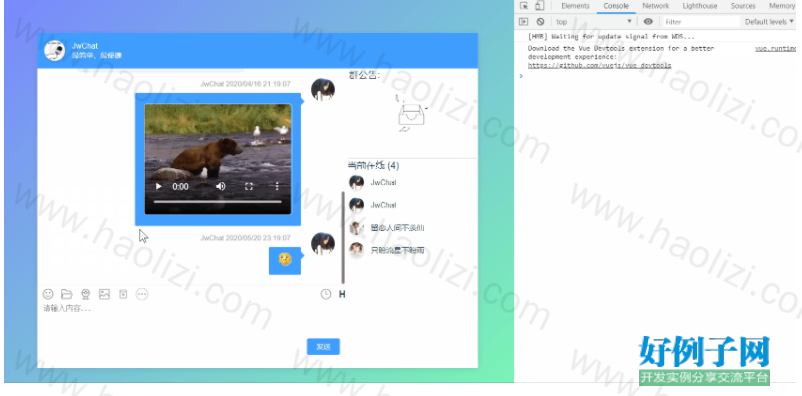
Task: Mute the bear video volume
Action: coord(220,186)
